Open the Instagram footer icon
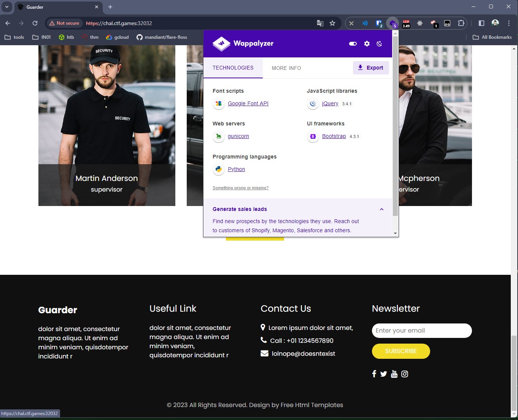The image size is (518, 420). click(x=405, y=374)
